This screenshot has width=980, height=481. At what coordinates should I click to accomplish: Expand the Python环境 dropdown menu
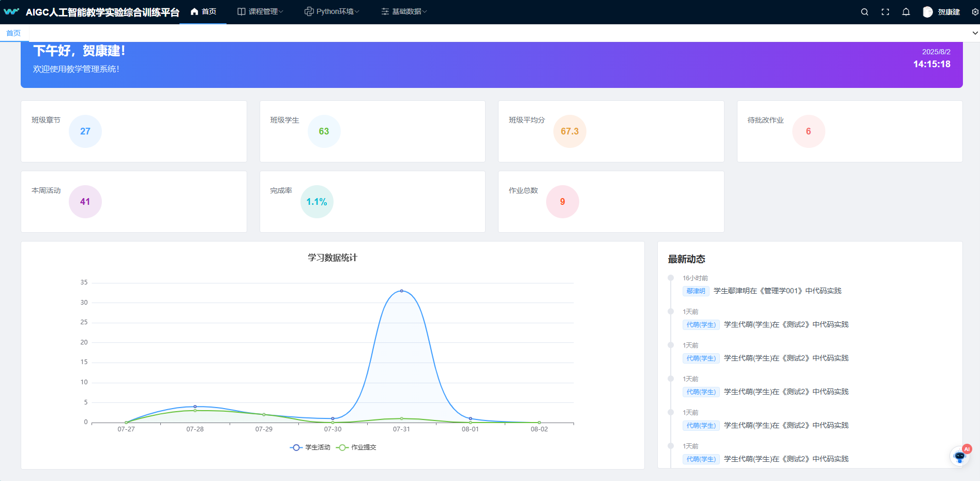331,11
